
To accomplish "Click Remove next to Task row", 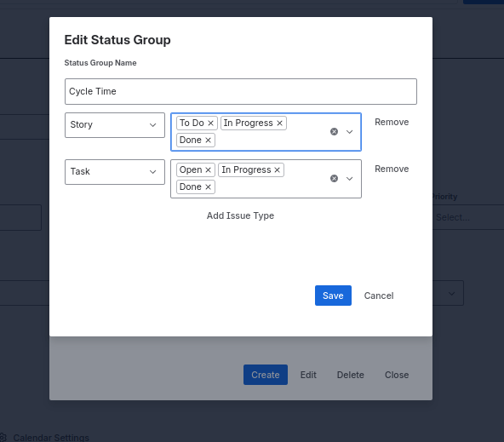I will pyautogui.click(x=392, y=169).
